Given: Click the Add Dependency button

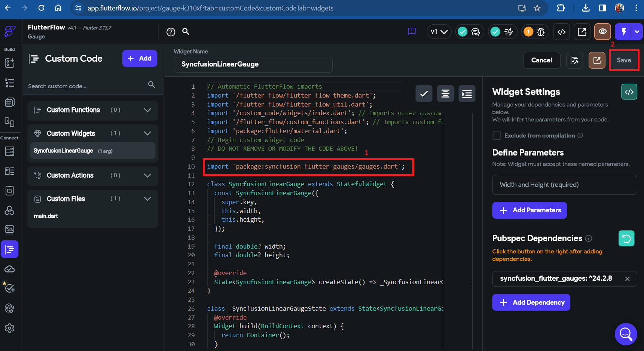Looking at the screenshot, I should coord(531,302).
